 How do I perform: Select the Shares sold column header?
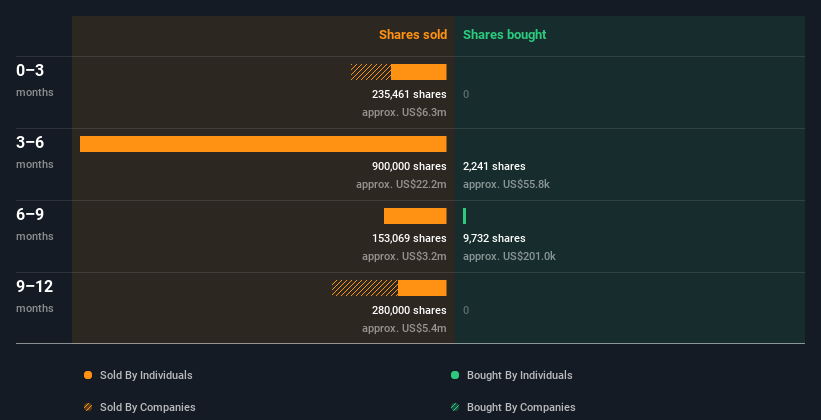(x=413, y=35)
